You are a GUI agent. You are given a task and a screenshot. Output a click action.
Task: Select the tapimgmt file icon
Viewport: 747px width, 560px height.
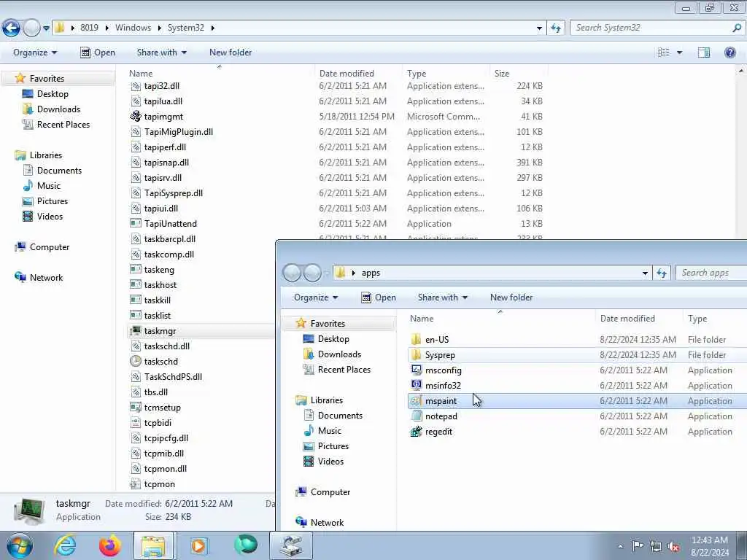(136, 116)
